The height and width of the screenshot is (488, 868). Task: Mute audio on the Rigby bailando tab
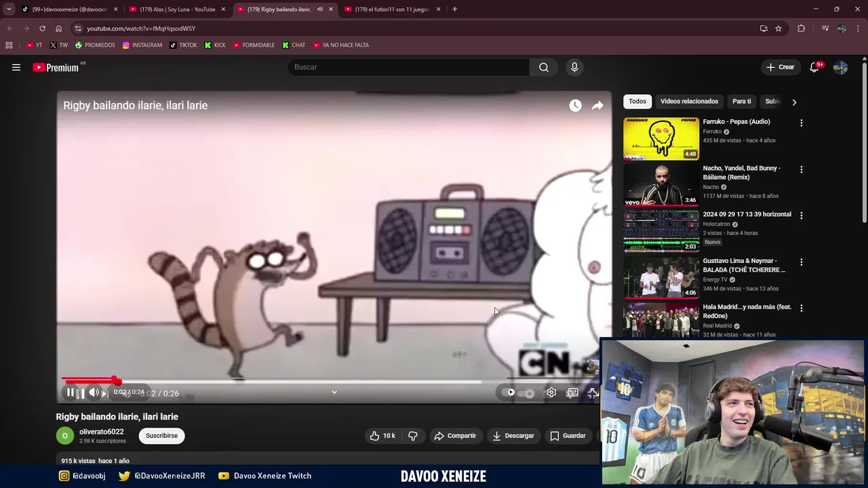click(320, 9)
